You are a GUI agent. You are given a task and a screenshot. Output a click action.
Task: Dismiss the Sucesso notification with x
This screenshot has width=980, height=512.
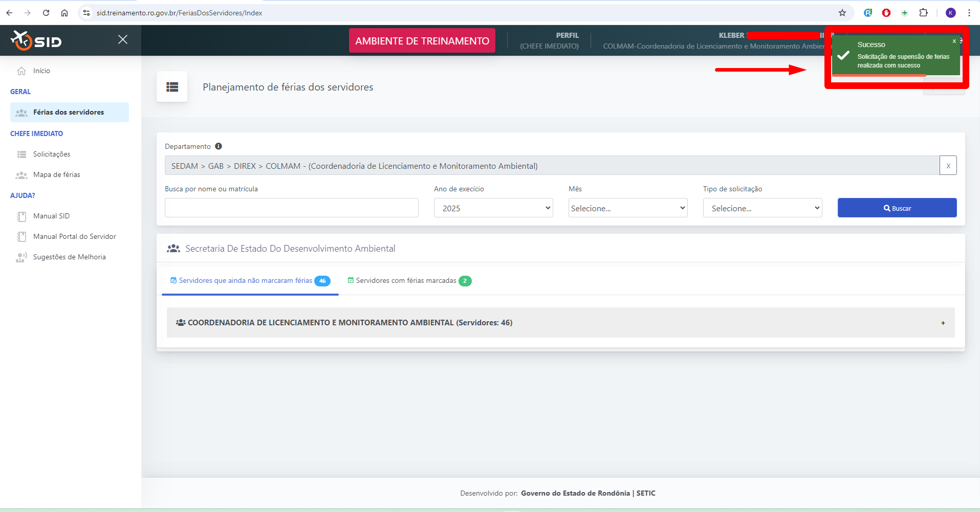954,41
